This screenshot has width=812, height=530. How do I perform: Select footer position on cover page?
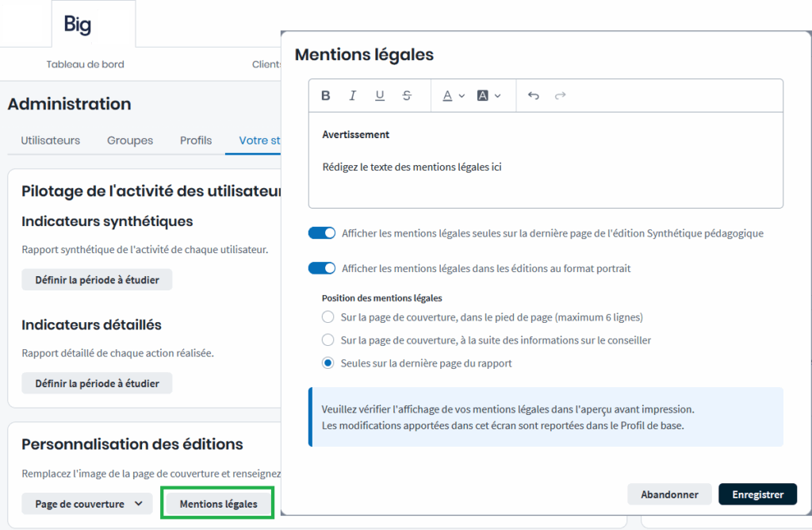328,317
